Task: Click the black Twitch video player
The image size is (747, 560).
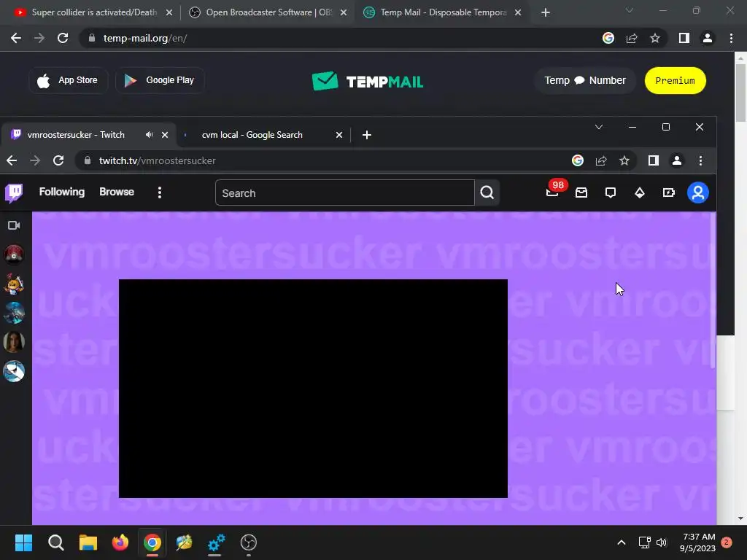Action: pyautogui.click(x=313, y=389)
